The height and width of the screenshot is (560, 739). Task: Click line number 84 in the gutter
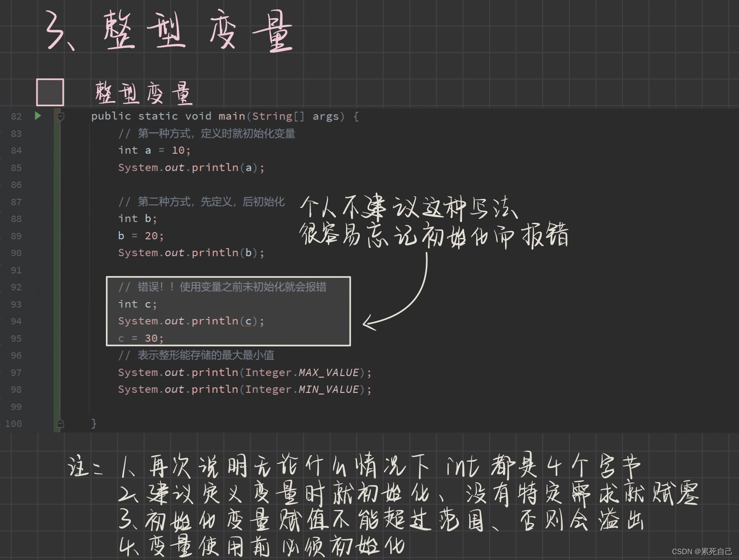pyautogui.click(x=16, y=151)
